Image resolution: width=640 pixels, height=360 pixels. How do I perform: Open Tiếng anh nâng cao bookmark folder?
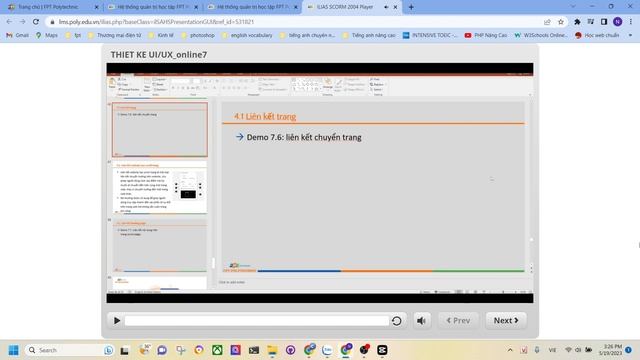369,36
